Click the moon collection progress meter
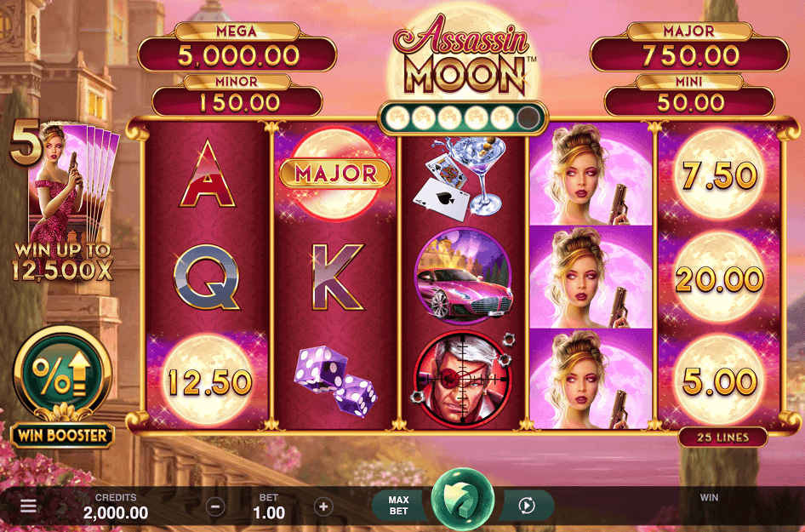The image size is (805, 532). point(463,117)
